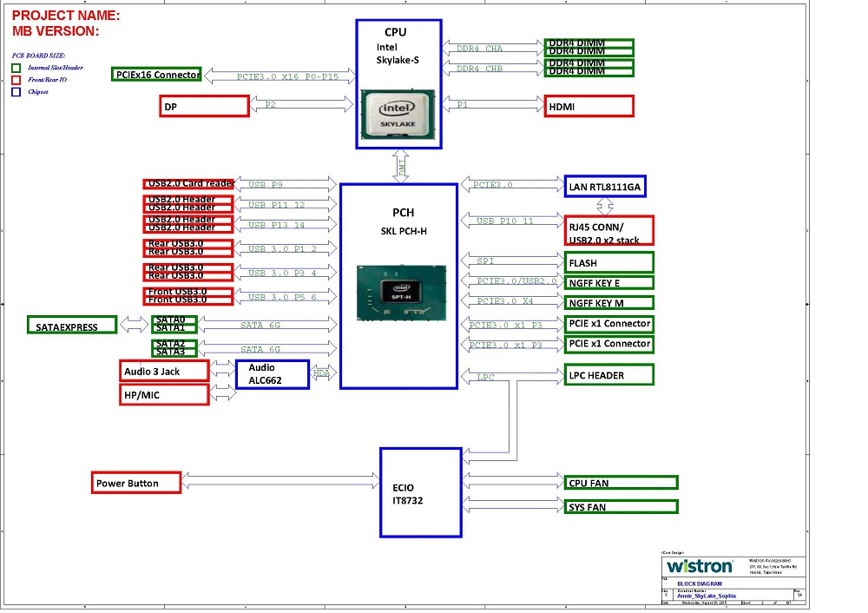Click the 'SPI' bus label
Viewport: 868px width, 613px height.
point(485,260)
